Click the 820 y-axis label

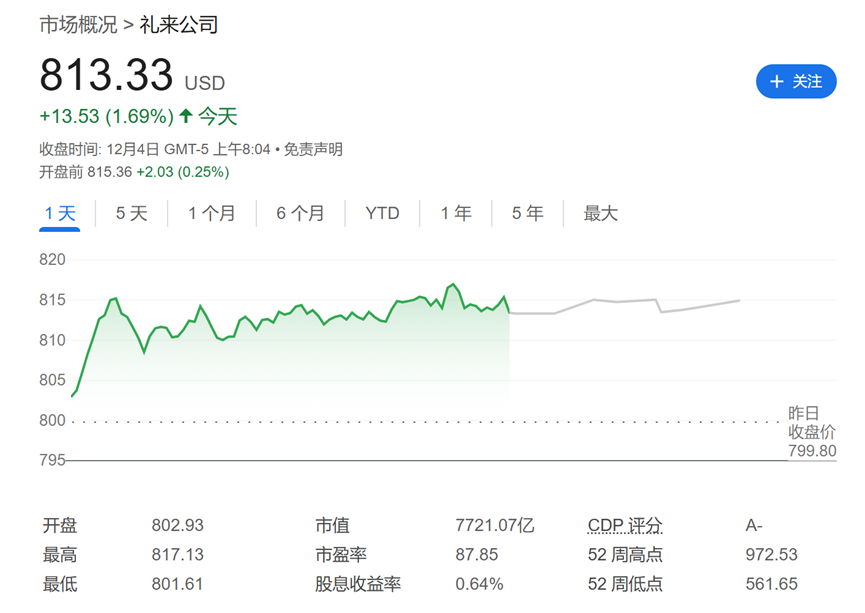tap(52, 259)
